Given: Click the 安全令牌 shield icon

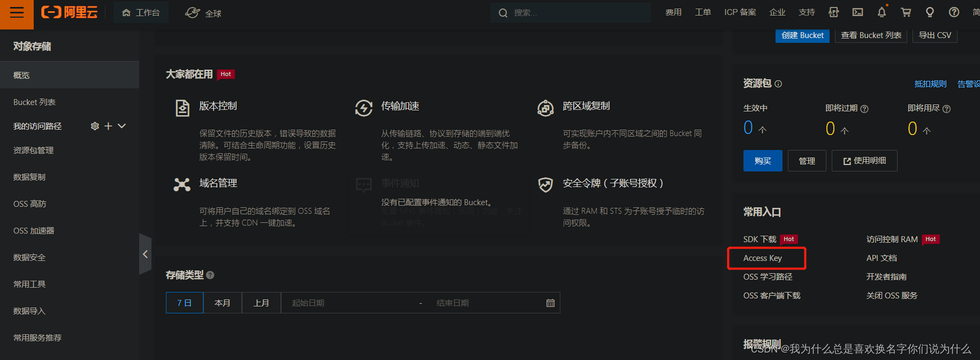Looking at the screenshot, I should (545, 185).
